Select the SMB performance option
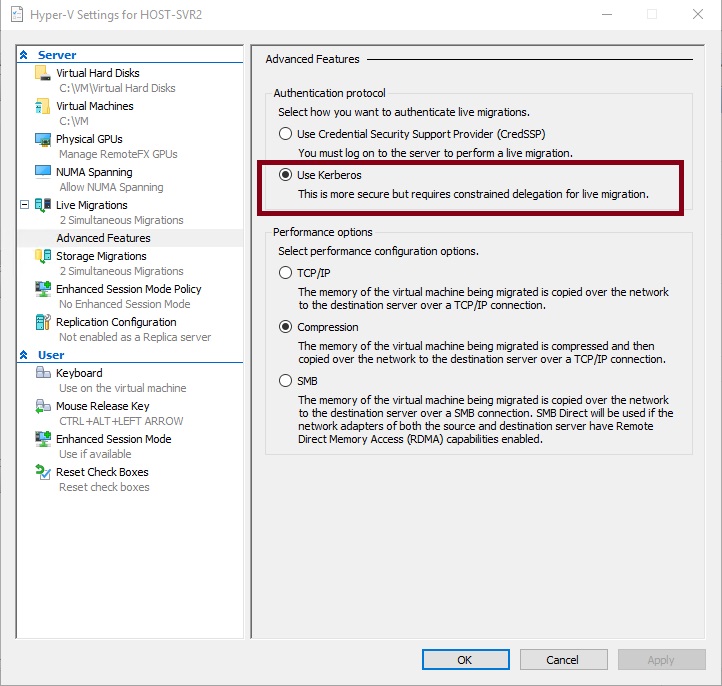The image size is (722, 686). (x=286, y=381)
